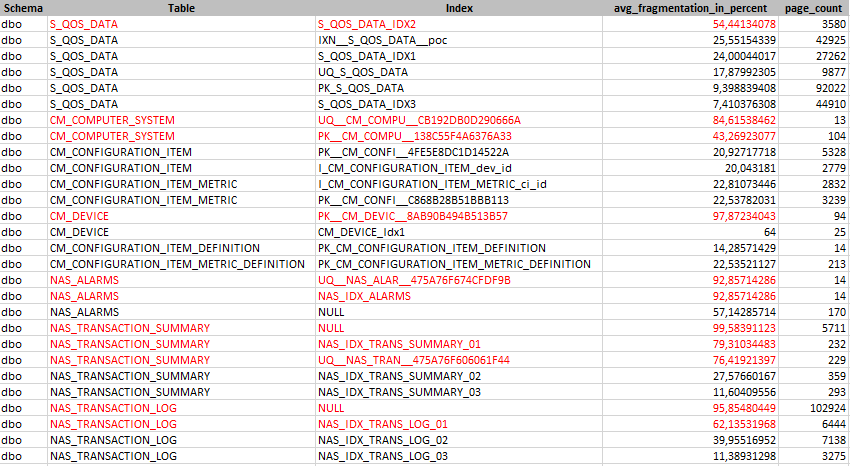Select index cell UQ_S_QOS_DATA
Screen dimensions: 850x466
(x=459, y=72)
